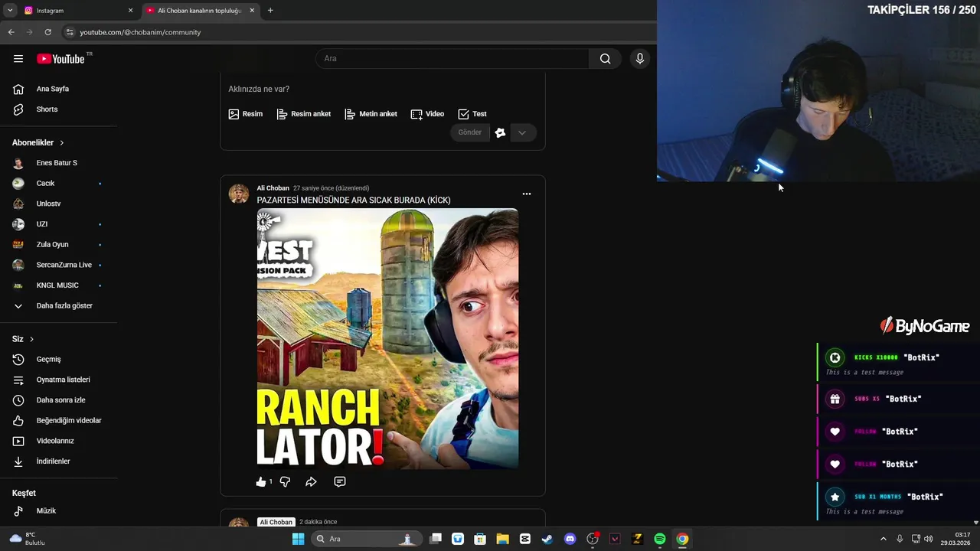The height and width of the screenshot is (551, 980).
Task: Open the taskbar volume control
Action: coord(928,539)
